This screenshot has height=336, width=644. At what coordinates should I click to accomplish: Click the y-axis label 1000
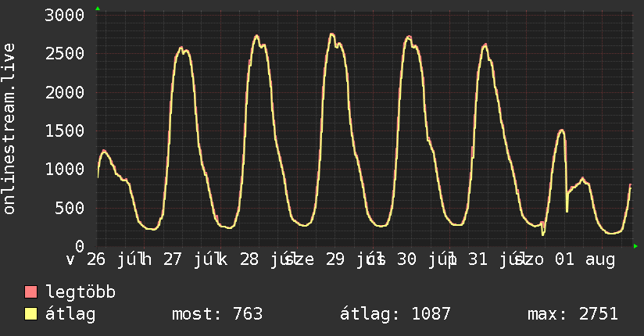point(65,170)
